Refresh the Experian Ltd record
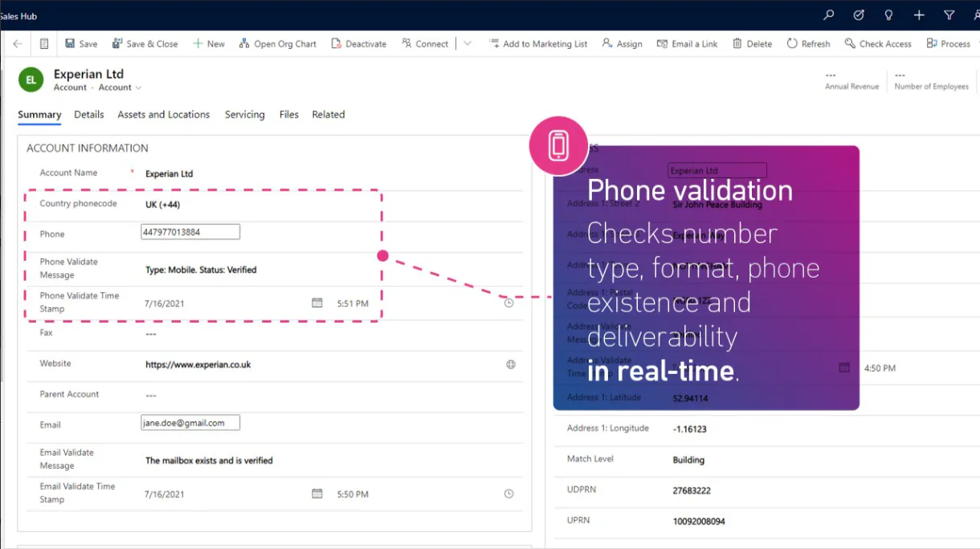 [807, 43]
